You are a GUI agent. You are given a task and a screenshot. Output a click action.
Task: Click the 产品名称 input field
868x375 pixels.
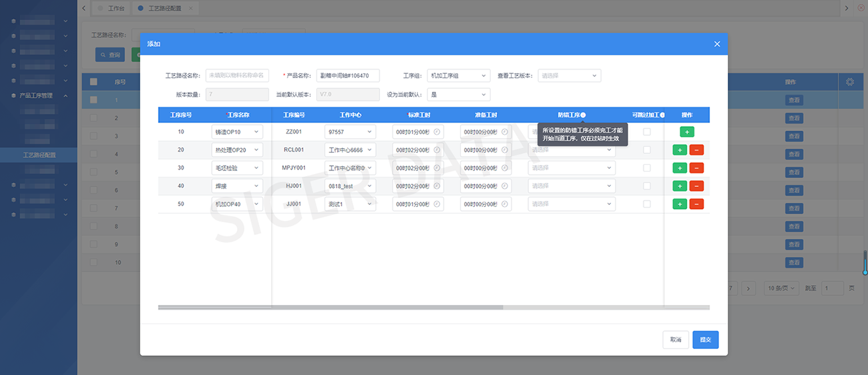pyautogui.click(x=347, y=76)
